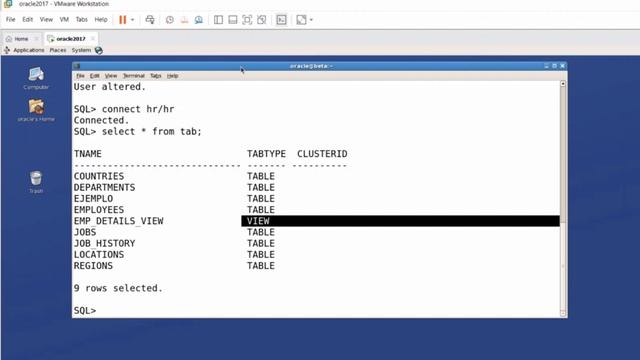Open the System menu
This screenshot has height=360, width=640.
tap(81, 50)
